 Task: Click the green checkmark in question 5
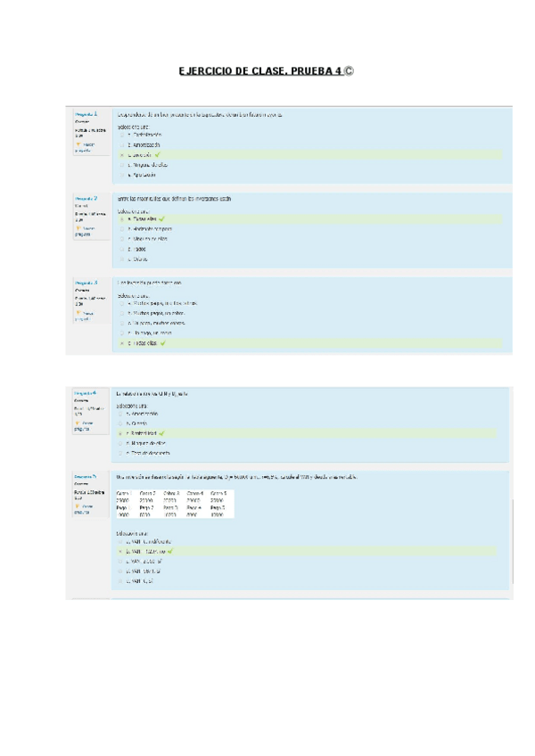(x=169, y=551)
